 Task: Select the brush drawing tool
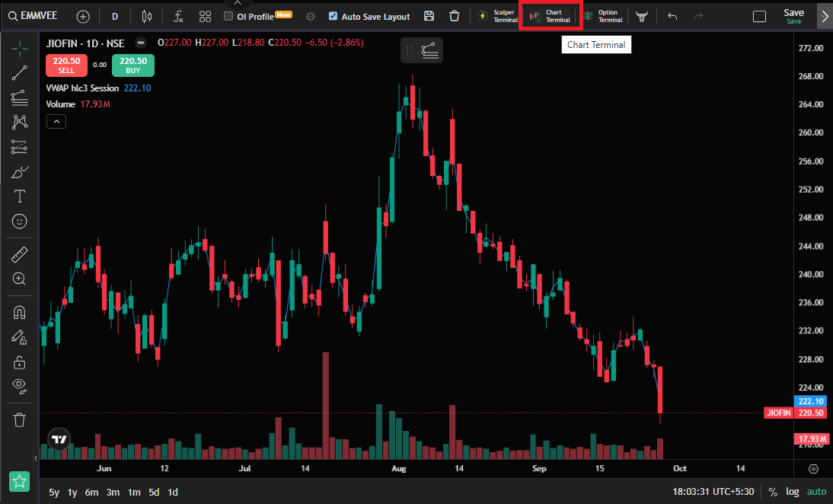(x=20, y=172)
